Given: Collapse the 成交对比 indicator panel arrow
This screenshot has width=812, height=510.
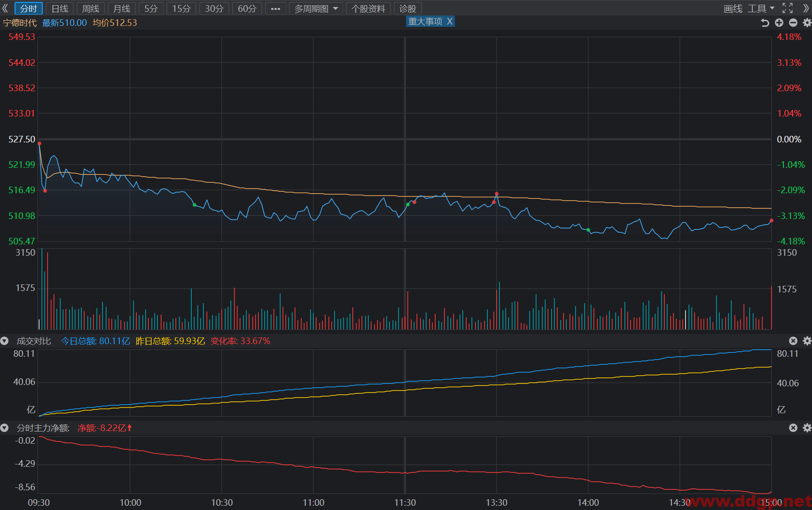Looking at the screenshot, I should click(5, 341).
